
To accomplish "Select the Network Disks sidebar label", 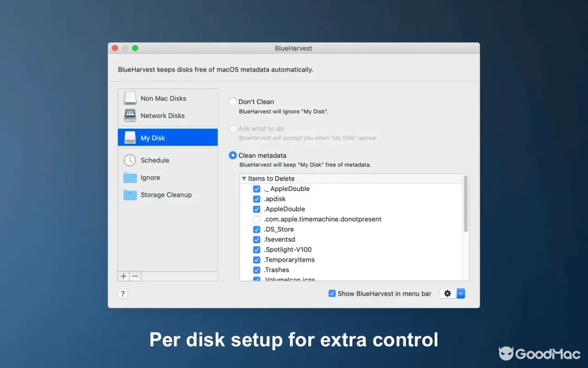I will click(x=163, y=115).
